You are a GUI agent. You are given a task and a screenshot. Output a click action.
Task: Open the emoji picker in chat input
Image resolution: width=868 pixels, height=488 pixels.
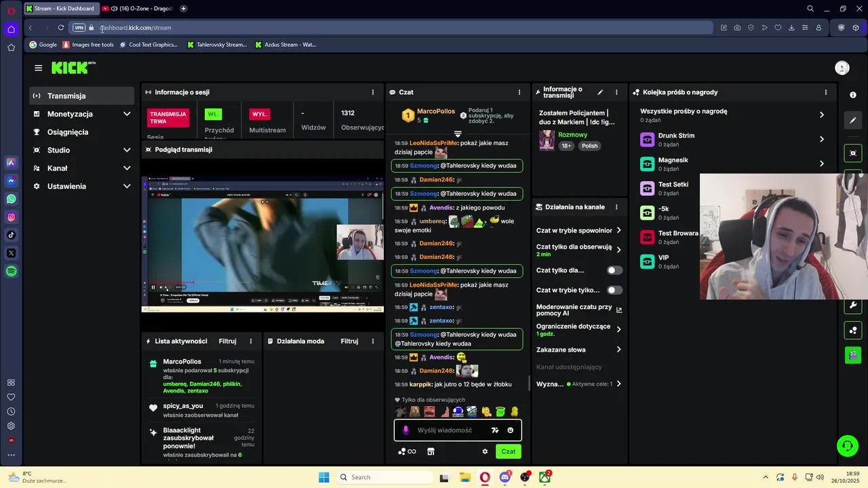pyautogui.click(x=511, y=430)
